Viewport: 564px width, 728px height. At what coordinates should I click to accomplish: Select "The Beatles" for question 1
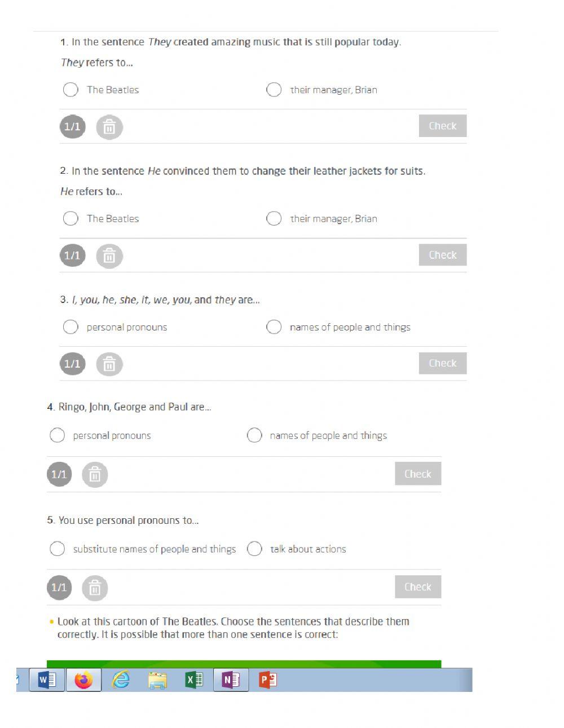pos(70,90)
